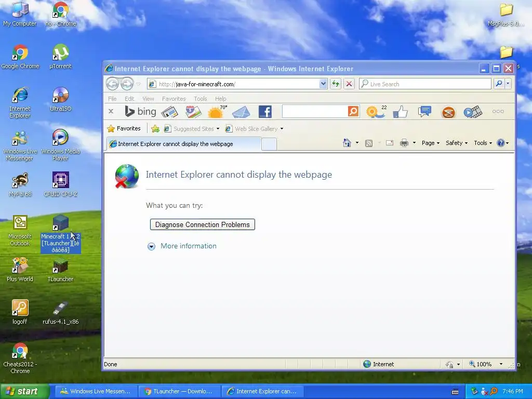Click the orange round S icon on Bing toolbar
This screenshot has height=399, width=532.
(448, 112)
